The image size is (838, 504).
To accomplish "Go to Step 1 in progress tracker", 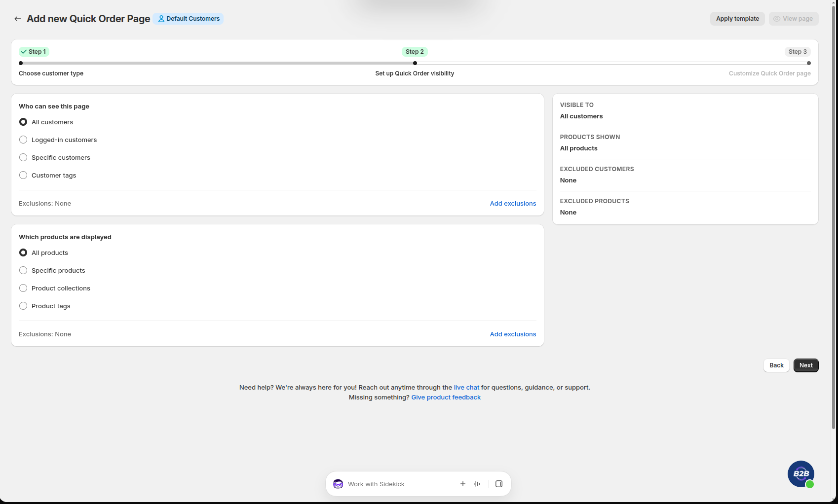I will pyautogui.click(x=34, y=52).
